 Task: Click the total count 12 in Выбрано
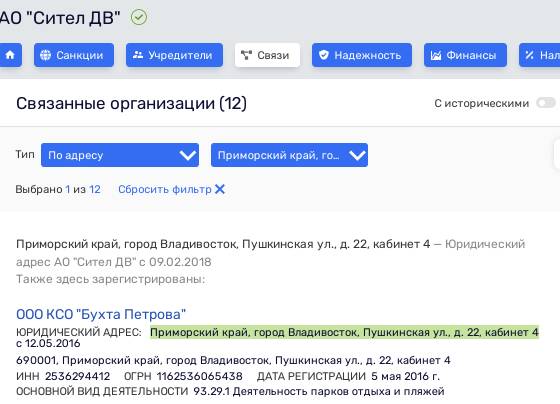[x=95, y=189]
